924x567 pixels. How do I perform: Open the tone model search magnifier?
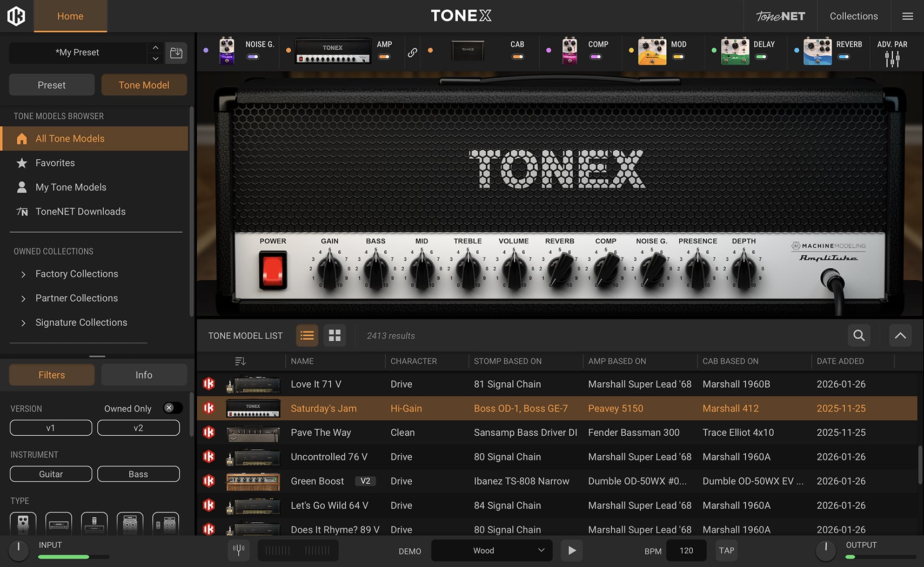coord(859,335)
